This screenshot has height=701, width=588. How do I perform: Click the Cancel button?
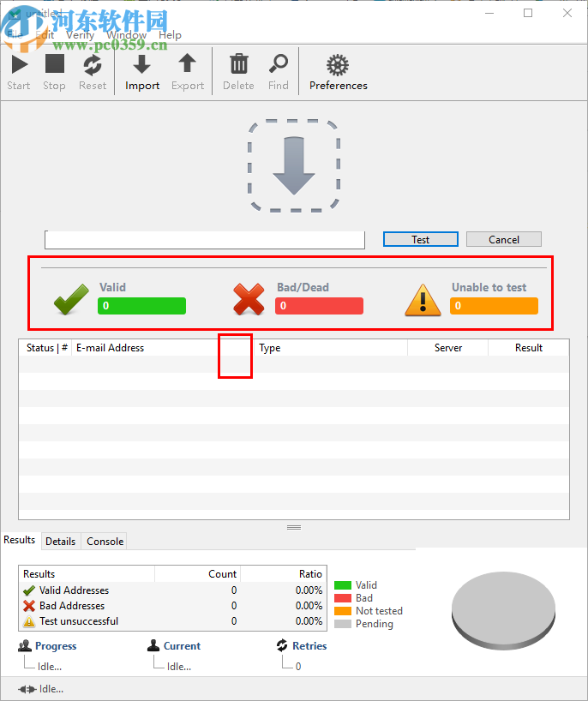504,240
